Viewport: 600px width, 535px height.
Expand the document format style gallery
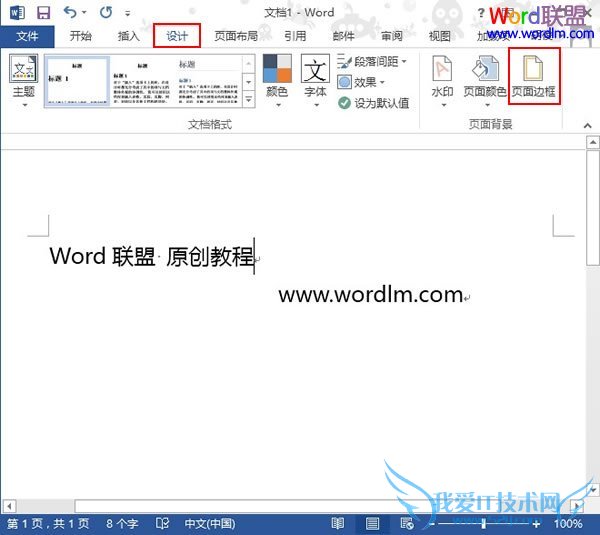coord(249,100)
